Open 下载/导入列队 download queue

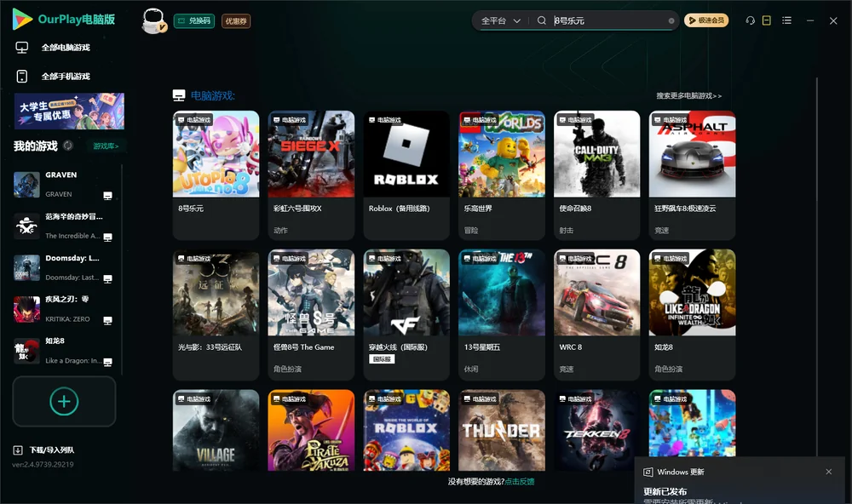pos(44,450)
